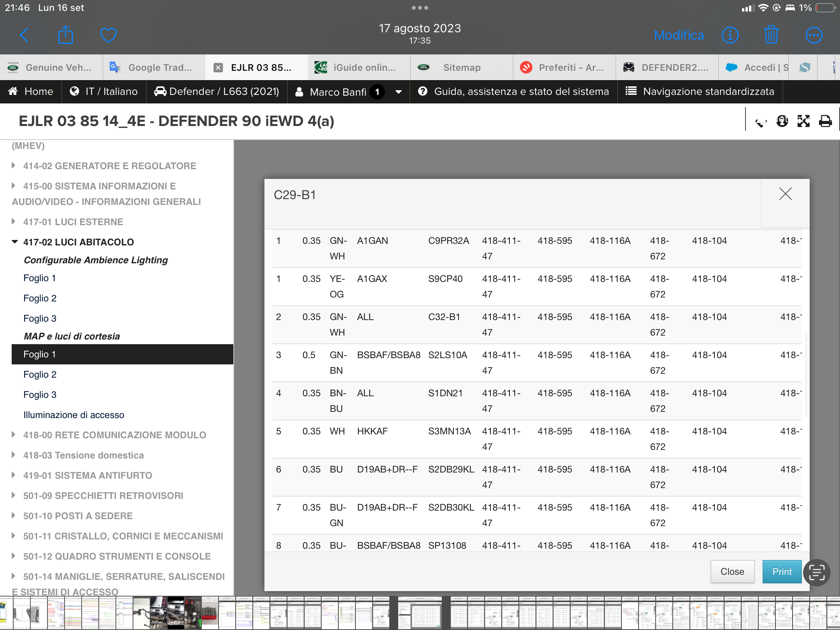Image resolution: width=840 pixels, height=630 pixels.
Task: Expand 417-01 LUCI ESTERNE
Action: coord(73,222)
